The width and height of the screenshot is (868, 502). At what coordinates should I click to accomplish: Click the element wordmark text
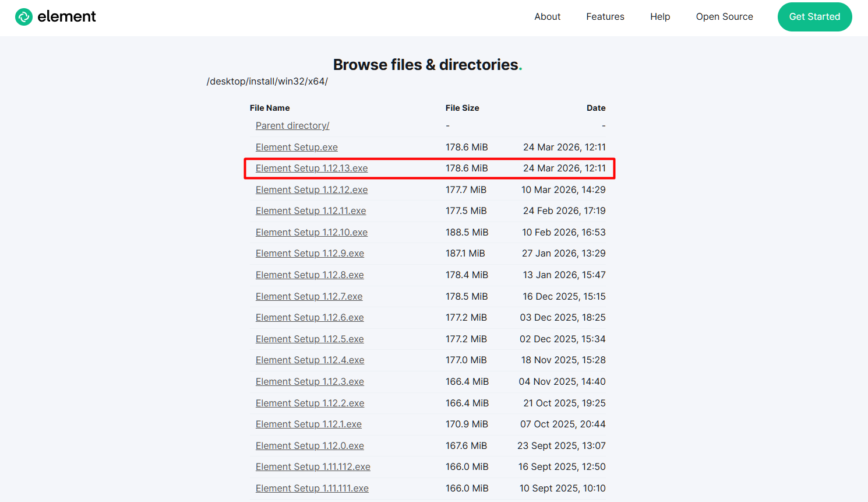[66, 17]
